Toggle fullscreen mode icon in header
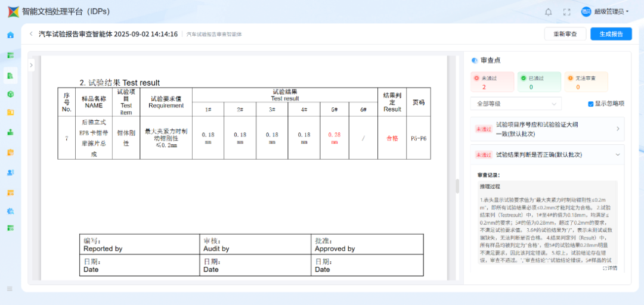The width and height of the screenshot is (644, 305). point(566,12)
